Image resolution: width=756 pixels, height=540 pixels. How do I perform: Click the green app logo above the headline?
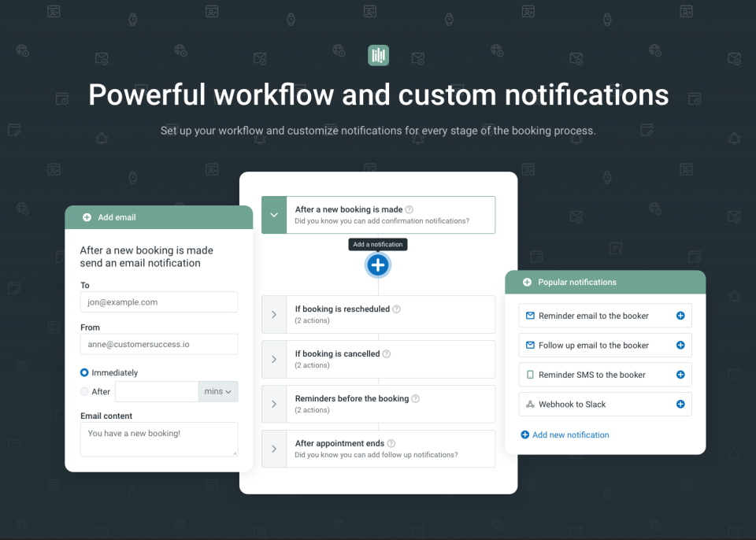point(378,55)
